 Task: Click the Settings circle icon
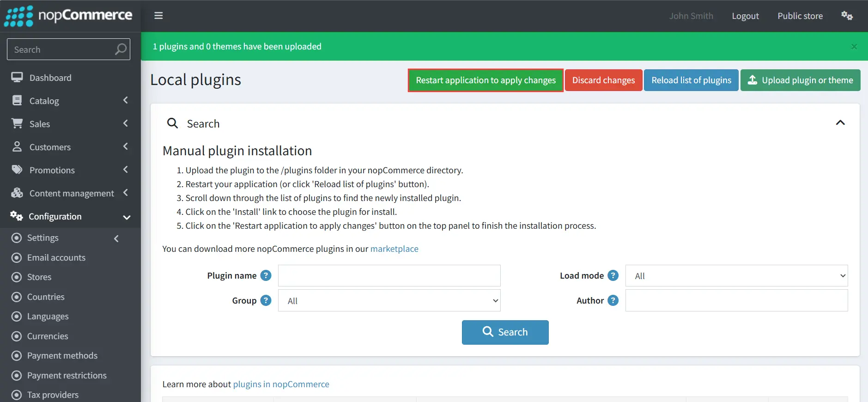pos(17,238)
